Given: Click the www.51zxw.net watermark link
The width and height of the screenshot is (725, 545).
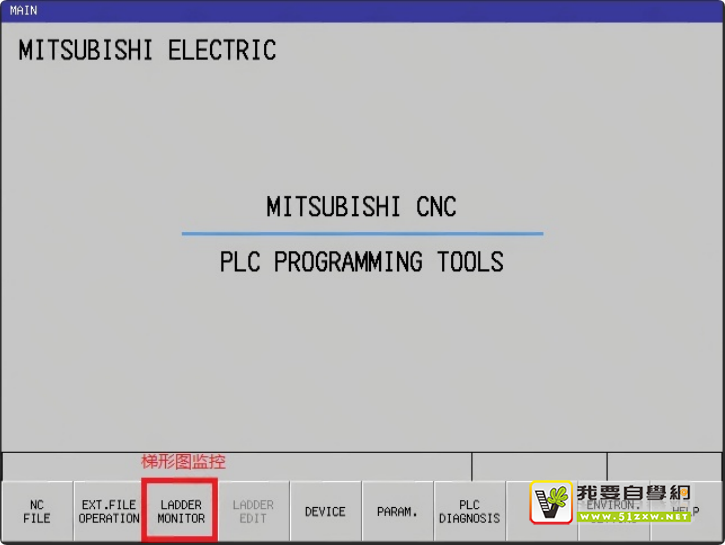Looking at the screenshot, I should 634,517.
